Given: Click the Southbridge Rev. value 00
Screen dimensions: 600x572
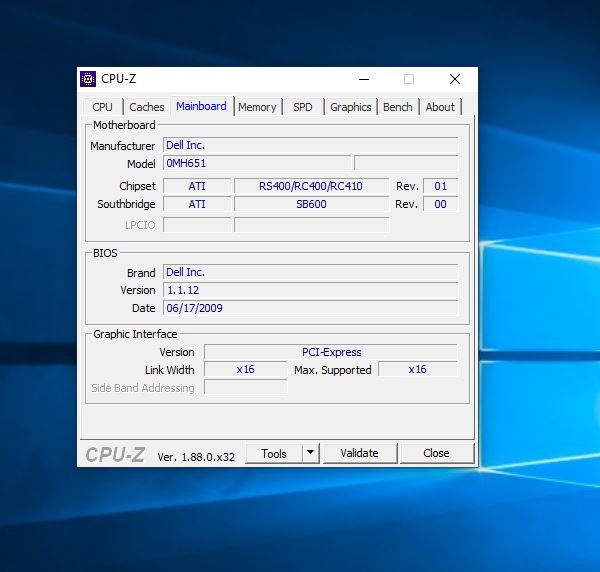Looking at the screenshot, I should (x=440, y=204).
